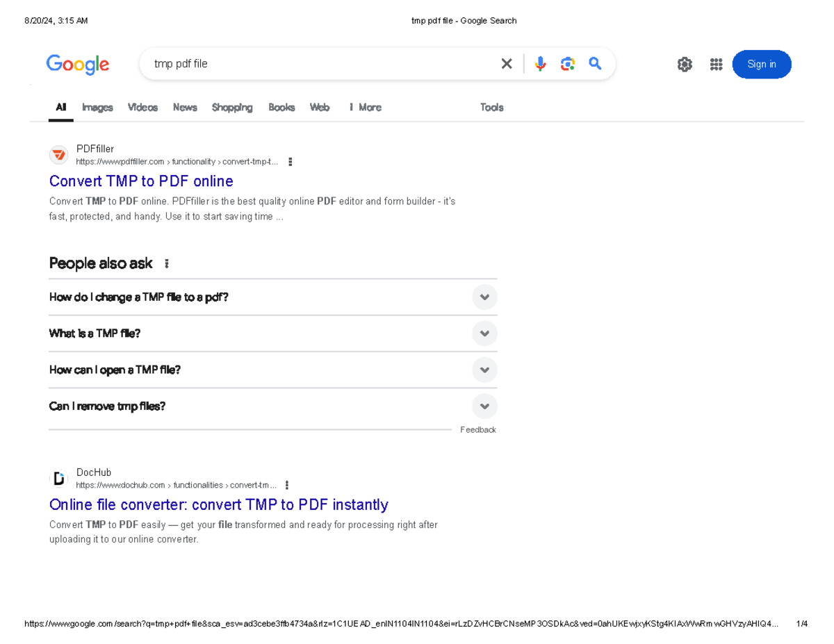Click the blue magnifier search icon
The height and width of the screenshot is (644, 834).
[x=595, y=64]
